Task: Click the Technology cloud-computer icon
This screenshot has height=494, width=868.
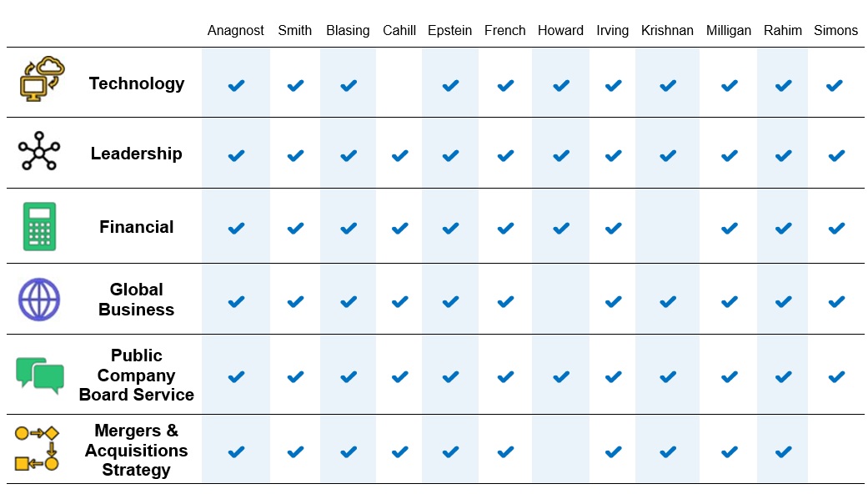Action: click(42, 79)
